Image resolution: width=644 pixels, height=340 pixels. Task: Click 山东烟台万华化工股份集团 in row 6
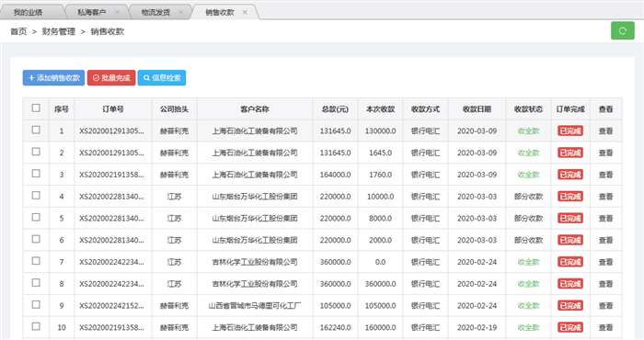(255, 241)
